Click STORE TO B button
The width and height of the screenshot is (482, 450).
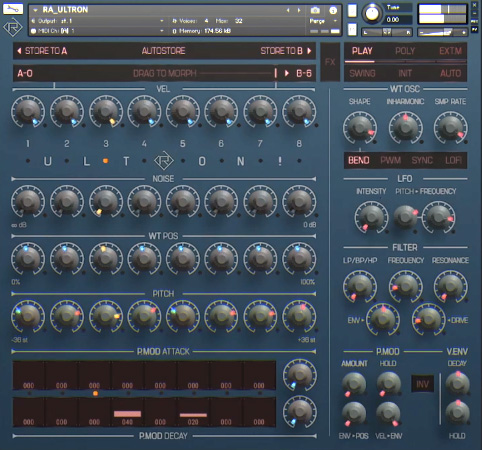286,51
